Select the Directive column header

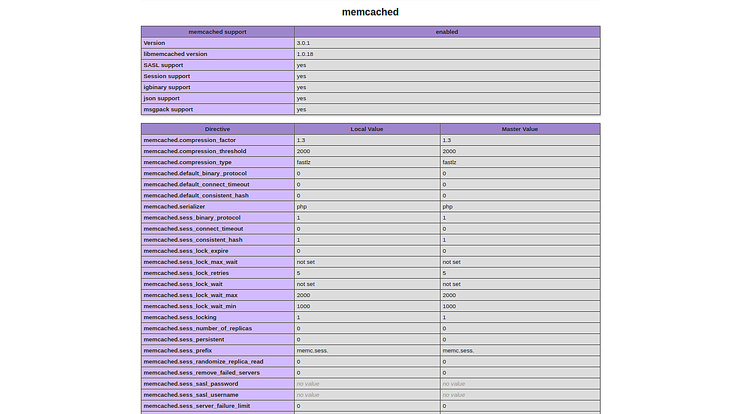pos(217,129)
